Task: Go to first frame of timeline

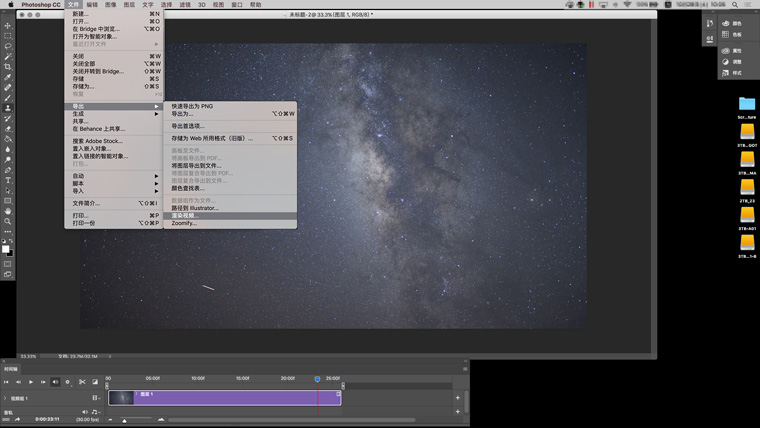Action: pyautogui.click(x=6, y=382)
